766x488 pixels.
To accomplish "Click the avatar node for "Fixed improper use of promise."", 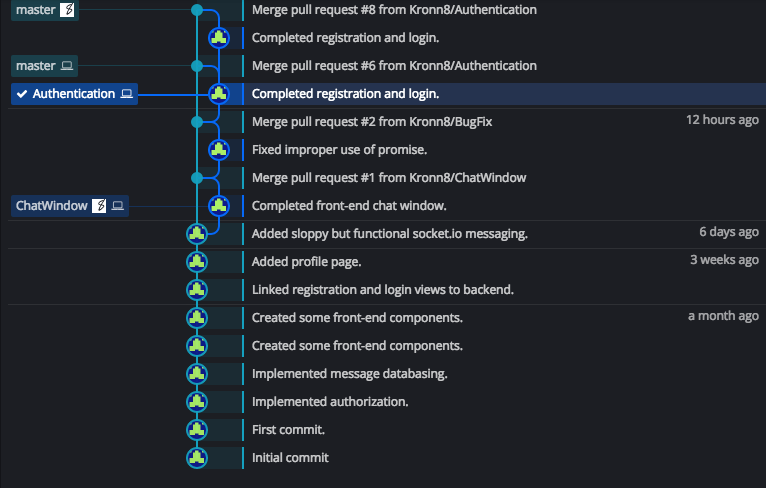I will tap(219, 150).
